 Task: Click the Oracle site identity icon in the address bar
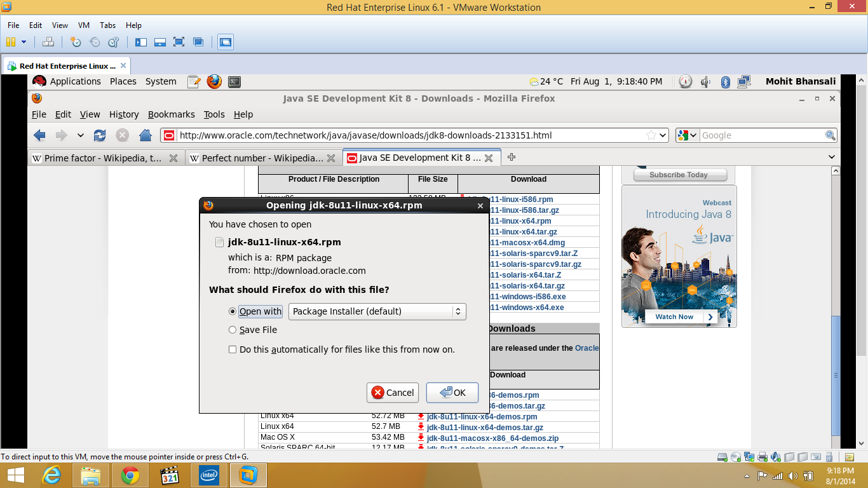pos(169,135)
